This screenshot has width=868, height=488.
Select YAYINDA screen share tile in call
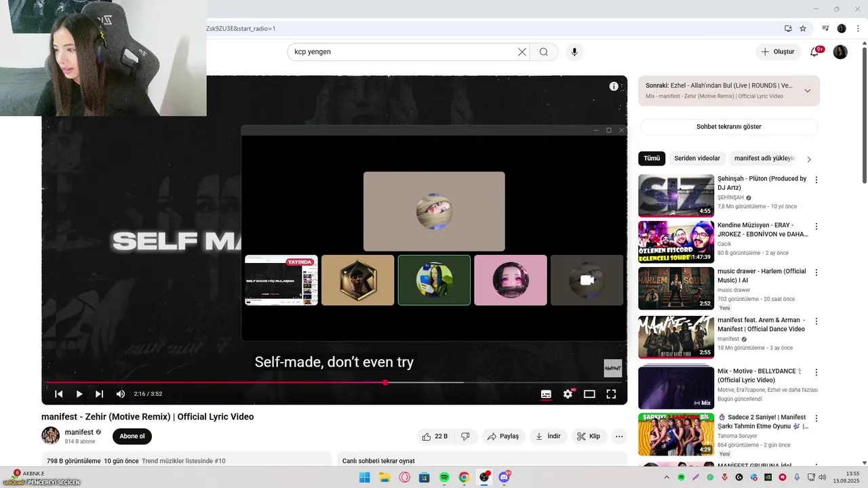(x=281, y=280)
